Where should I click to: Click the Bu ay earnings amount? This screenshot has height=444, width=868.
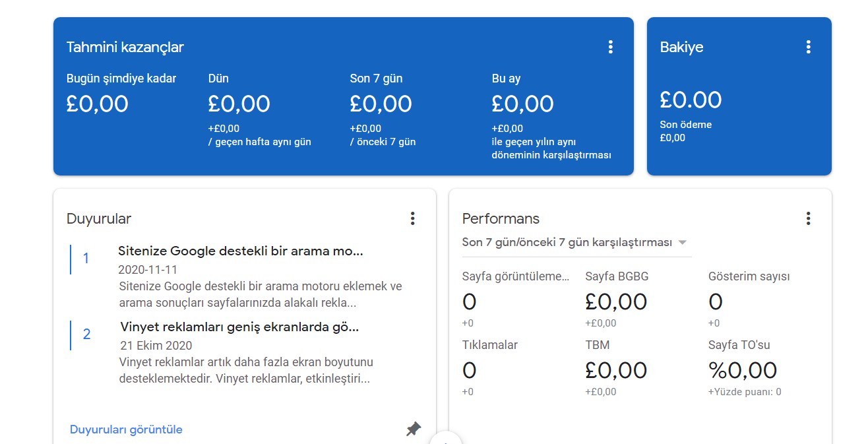(522, 104)
